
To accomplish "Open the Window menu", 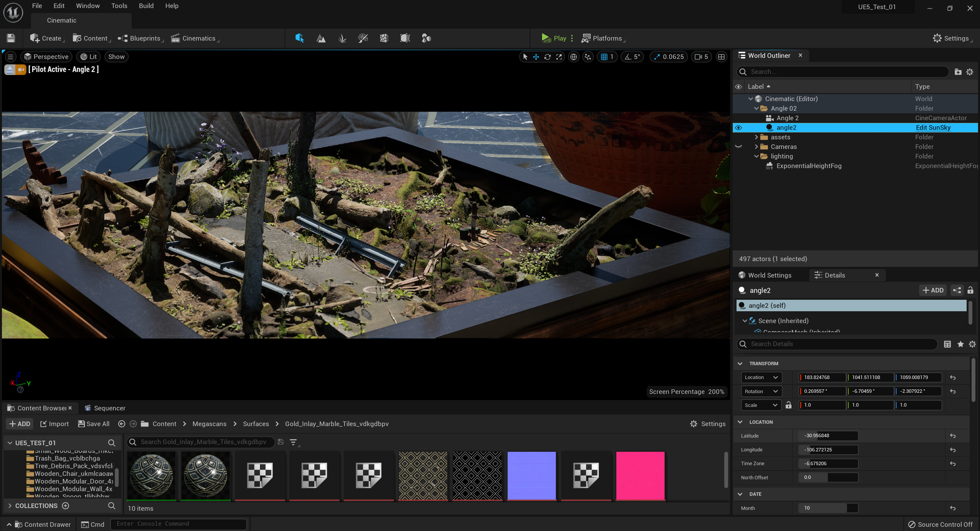I will [88, 6].
